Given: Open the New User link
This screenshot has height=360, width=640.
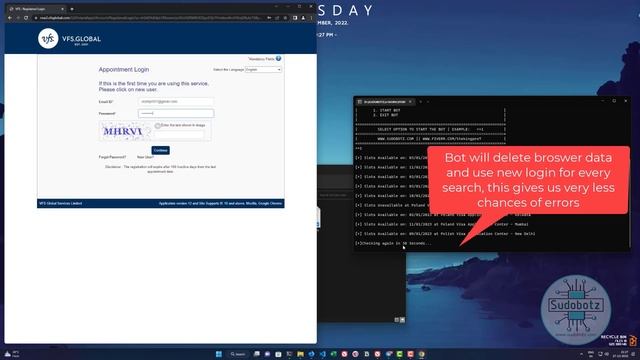Looking at the screenshot, I should (145, 157).
